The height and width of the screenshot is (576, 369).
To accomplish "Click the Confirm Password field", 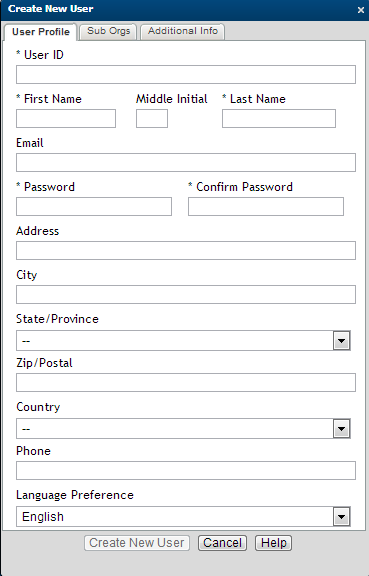I will pos(266,206).
